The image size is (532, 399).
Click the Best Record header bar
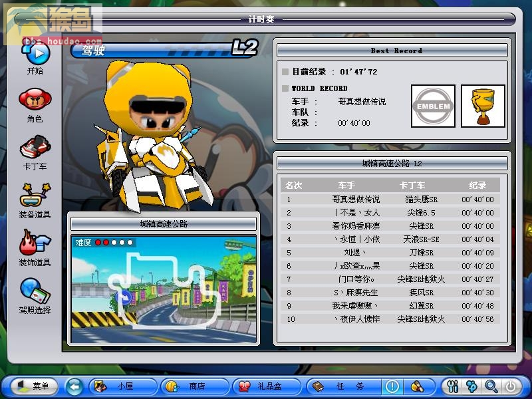tap(392, 51)
